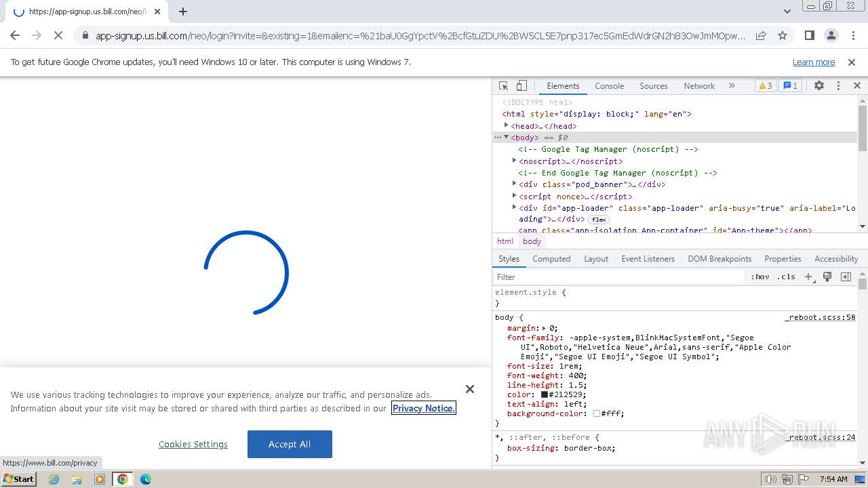868x488 pixels.
Task: Select the Computed styles tab
Action: [x=551, y=259]
